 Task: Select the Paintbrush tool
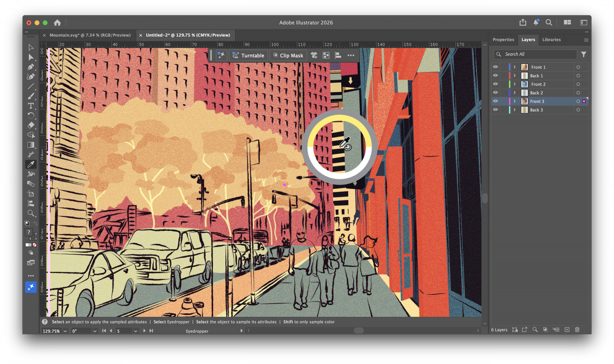(31, 96)
